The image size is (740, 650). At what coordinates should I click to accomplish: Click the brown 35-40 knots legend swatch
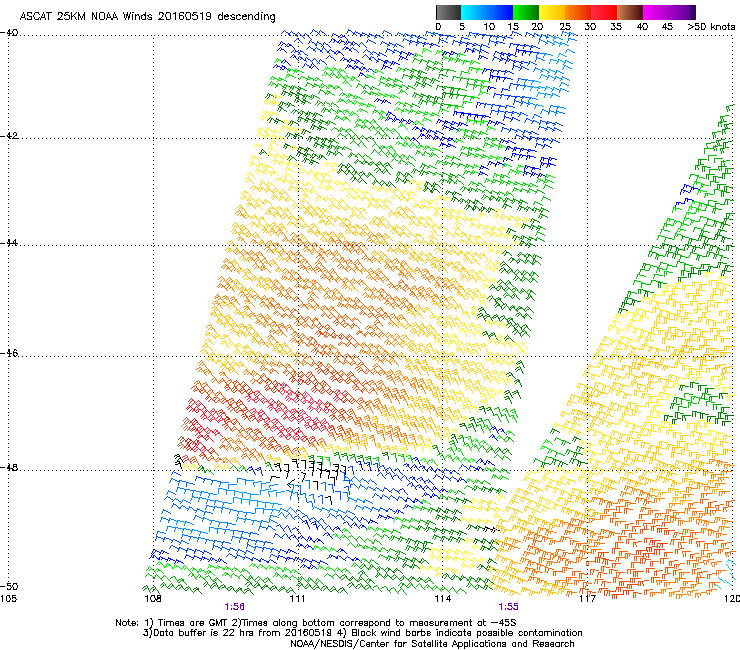[630, 12]
